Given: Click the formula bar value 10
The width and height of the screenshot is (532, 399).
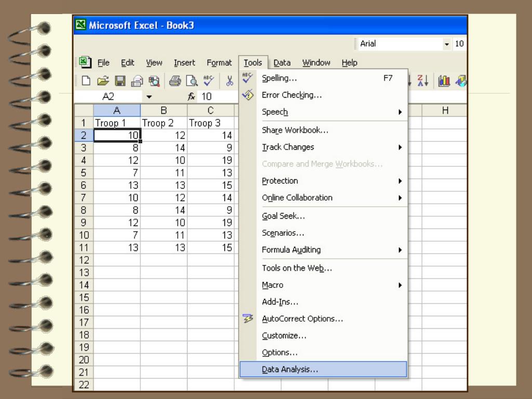Looking at the screenshot, I should [206, 97].
